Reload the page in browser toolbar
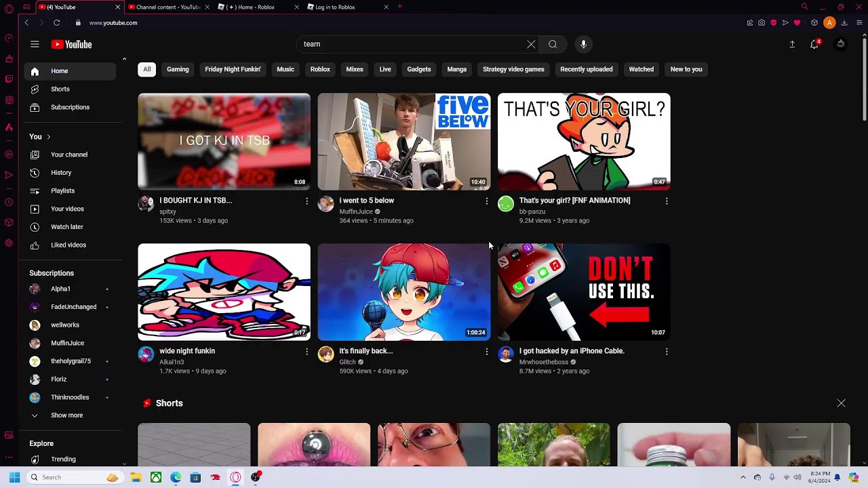The height and width of the screenshot is (488, 868). [x=57, y=22]
